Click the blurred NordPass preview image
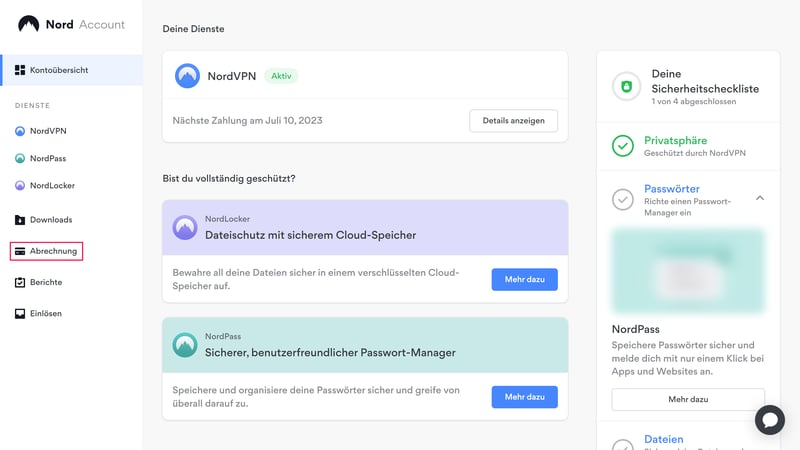 tap(688, 271)
